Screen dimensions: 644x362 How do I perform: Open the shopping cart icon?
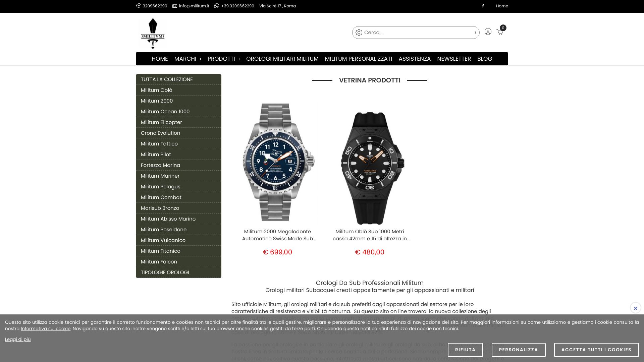point(500,32)
